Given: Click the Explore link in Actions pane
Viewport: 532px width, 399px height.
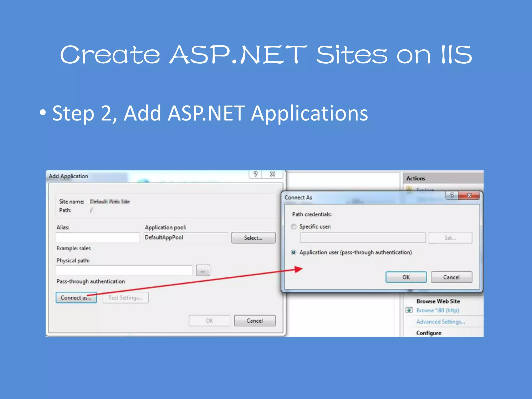Looking at the screenshot, I should (x=425, y=190).
